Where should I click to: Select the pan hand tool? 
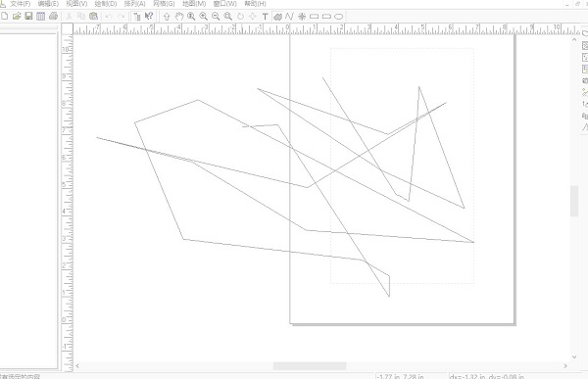[x=179, y=16]
